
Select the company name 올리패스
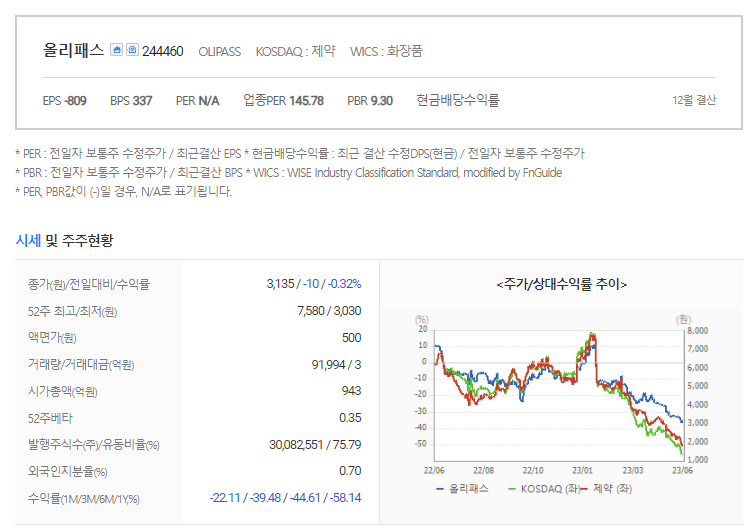[73, 50]
